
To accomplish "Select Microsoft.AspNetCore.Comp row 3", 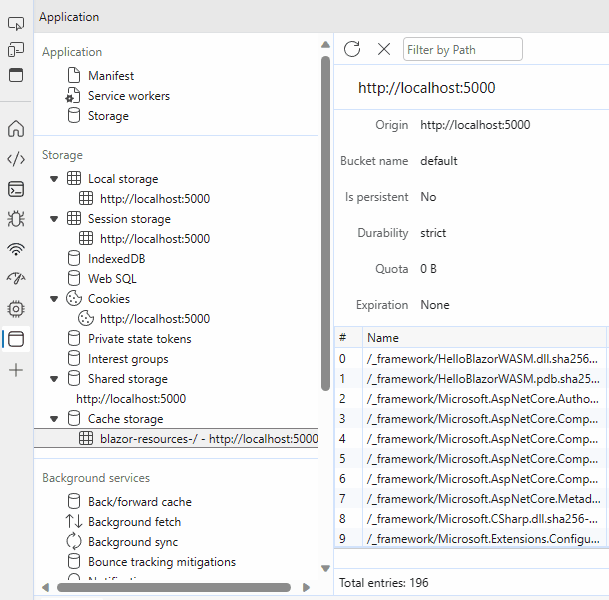I will point(472,419).
